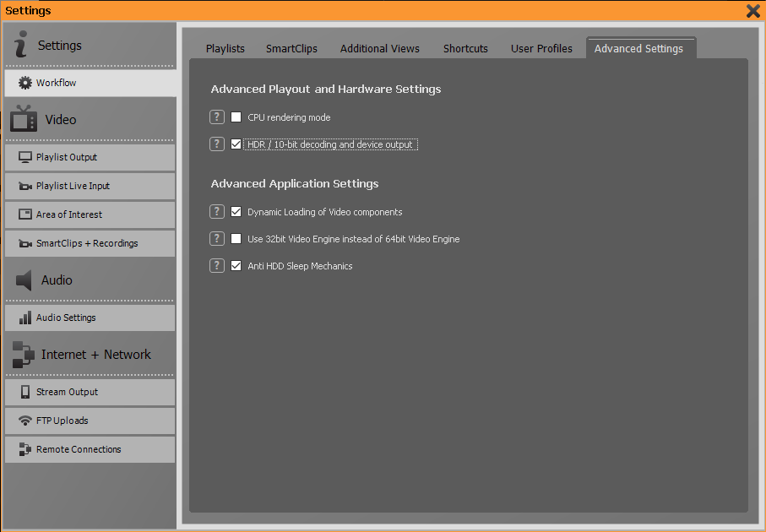766x532 pixels.
Task: Enable CPU rendering mode checkbox
Action: [236, 117]
